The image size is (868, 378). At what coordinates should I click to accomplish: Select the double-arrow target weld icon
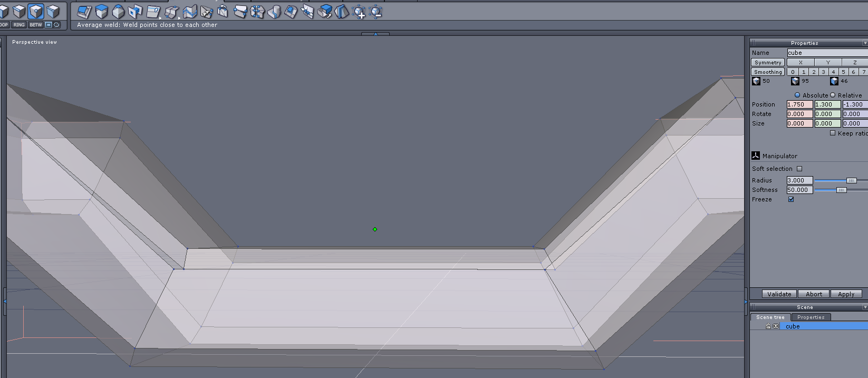coord(307,11)
